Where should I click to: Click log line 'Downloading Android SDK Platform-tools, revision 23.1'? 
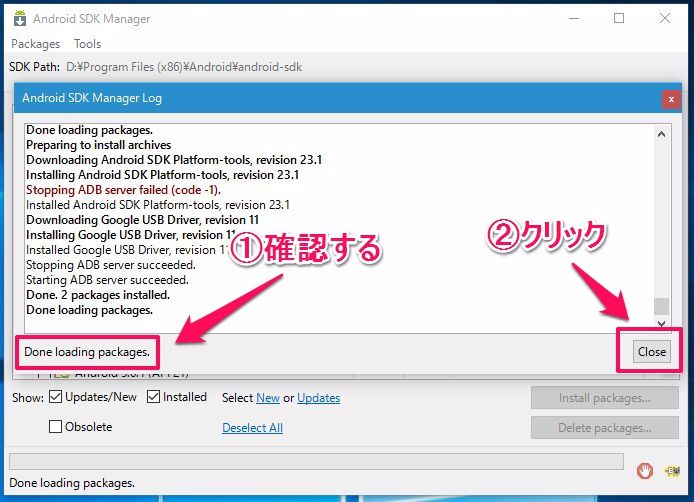(x=174, y=160)
